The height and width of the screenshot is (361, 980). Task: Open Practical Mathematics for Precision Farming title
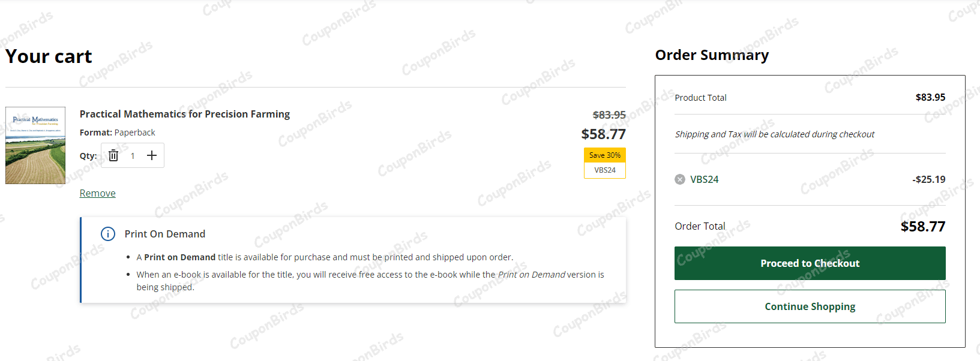[185, 114]
